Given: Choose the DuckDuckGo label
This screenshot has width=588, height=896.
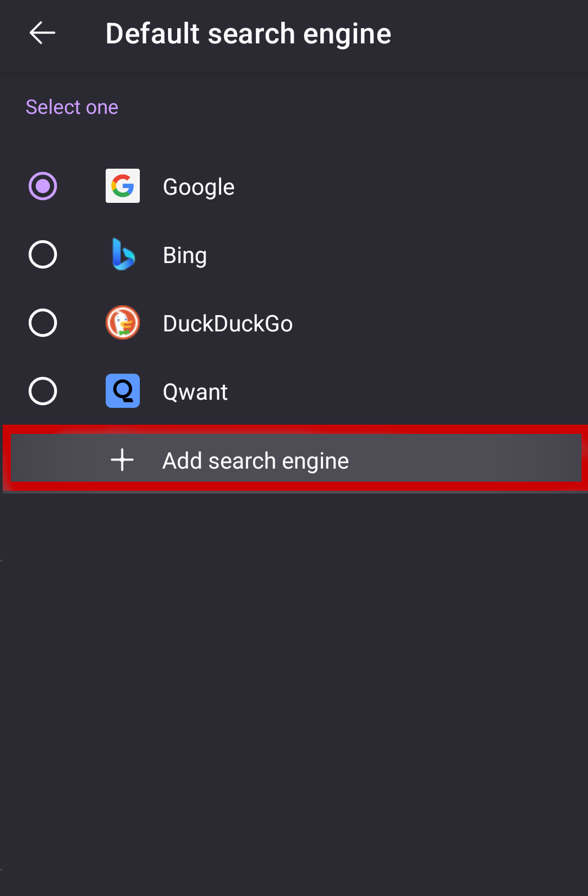Looking at the screenshot, I should pos(228,324).
